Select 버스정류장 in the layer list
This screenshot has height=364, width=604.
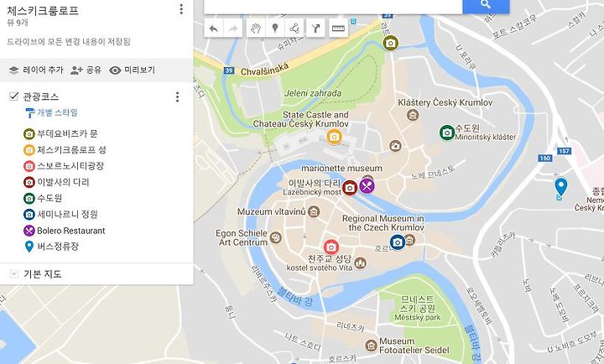click(51, 247)
